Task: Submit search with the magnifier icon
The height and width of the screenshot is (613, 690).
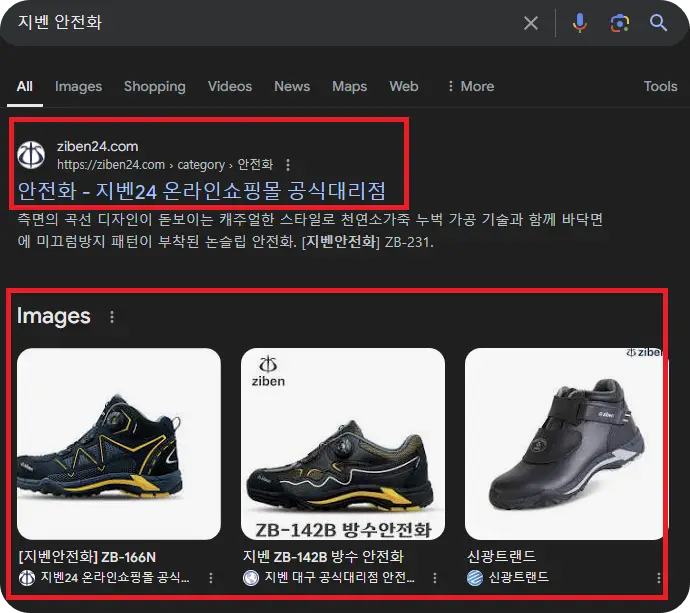Action: 658,23
